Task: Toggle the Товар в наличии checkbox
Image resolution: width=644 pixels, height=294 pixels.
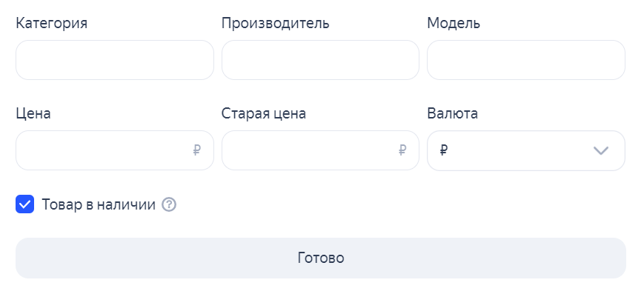Action: pyautogui.click(x=24, y=204)
